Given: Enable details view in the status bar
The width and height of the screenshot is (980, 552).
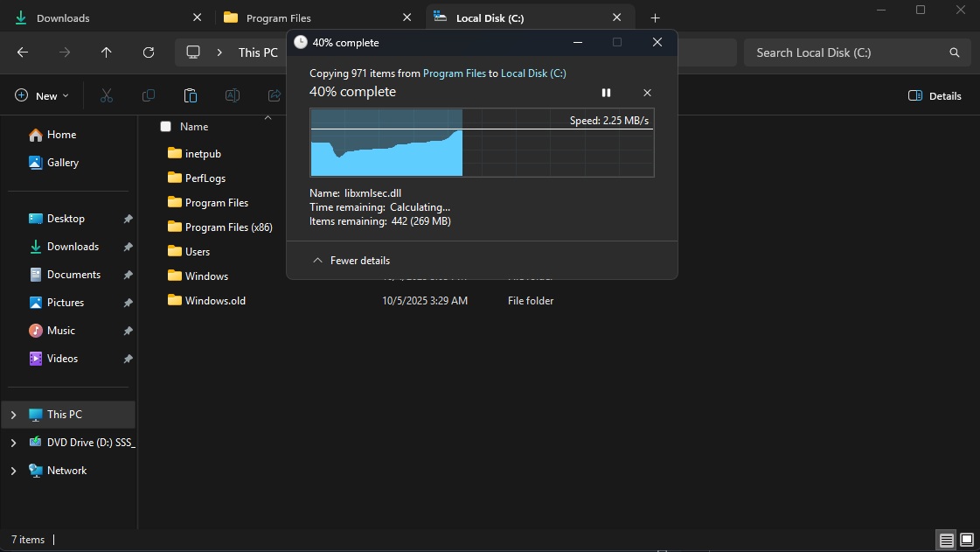Looking at the screenshot, I should coord(946,540).
